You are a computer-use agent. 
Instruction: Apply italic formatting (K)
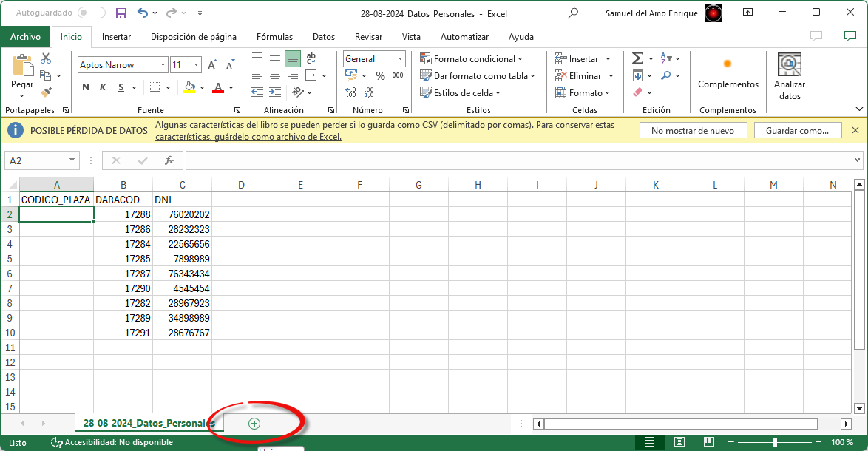click(x=103, y=87)
